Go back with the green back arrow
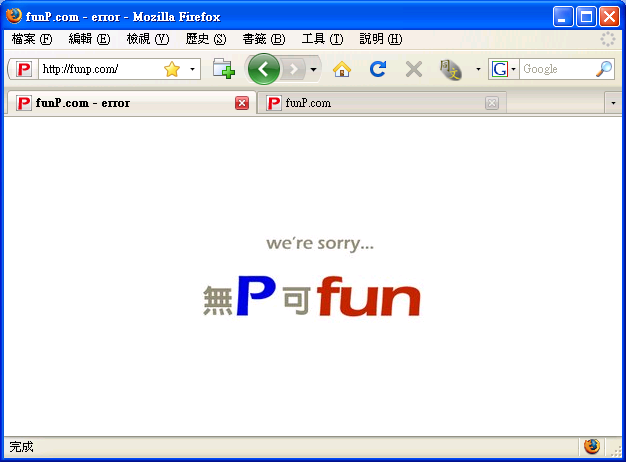 (263, 69)
